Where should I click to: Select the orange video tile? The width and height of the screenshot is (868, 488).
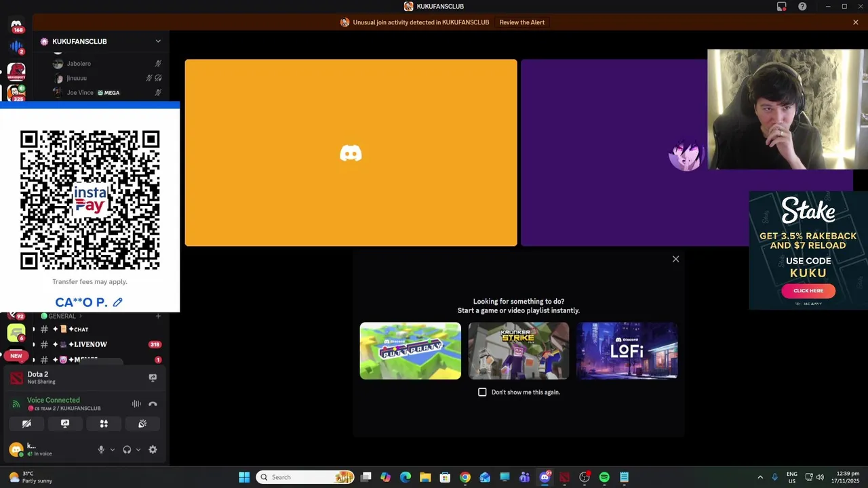click(351, 152)
